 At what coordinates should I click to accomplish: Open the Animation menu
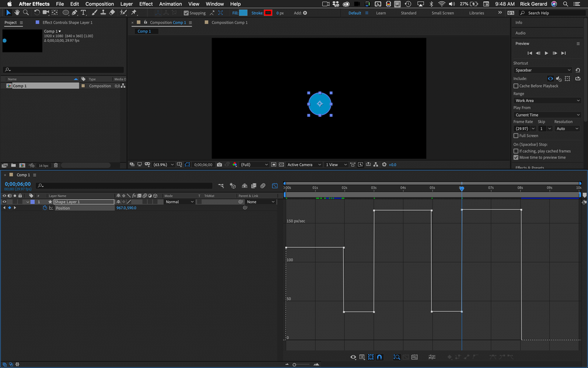coord(170,4)
